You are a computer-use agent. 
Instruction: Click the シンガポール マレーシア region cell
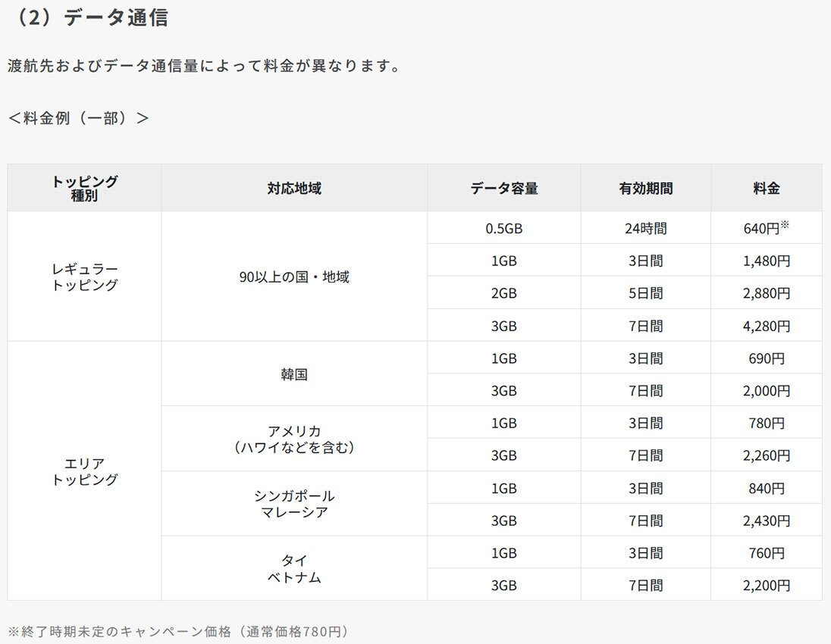(293, 504)
